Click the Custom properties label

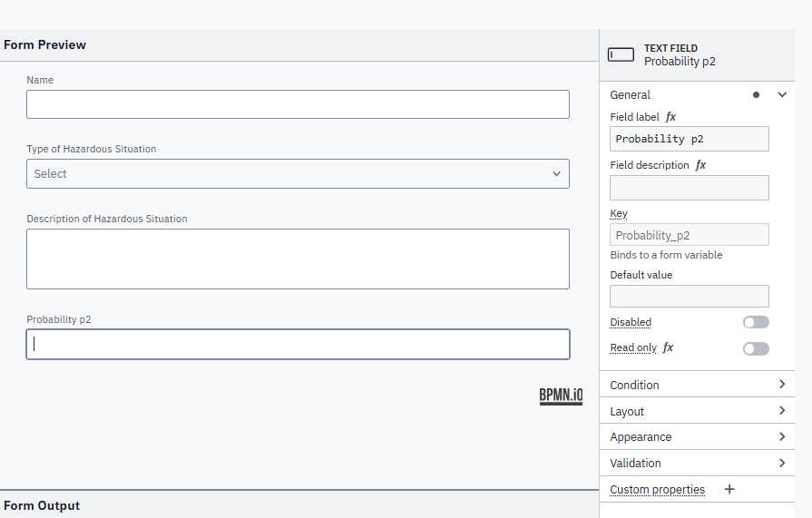[x=657, y=489]
